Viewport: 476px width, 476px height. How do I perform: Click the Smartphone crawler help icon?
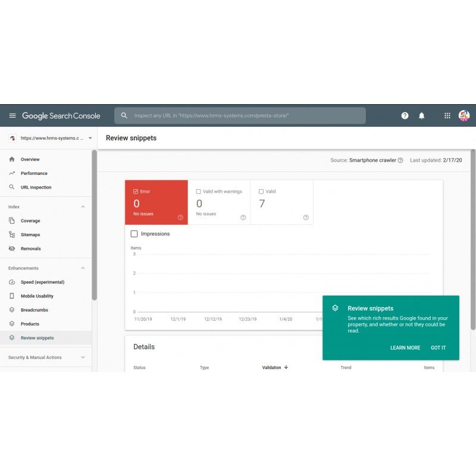click(x=400, y=160)
